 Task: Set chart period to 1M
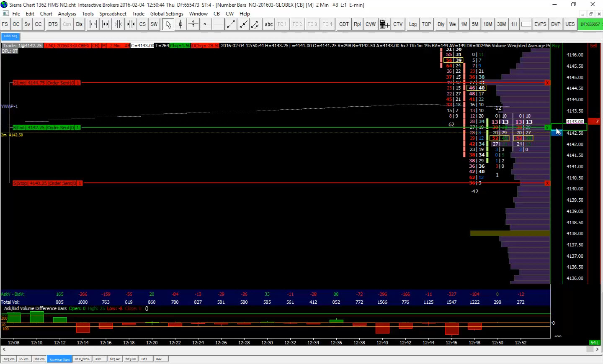(464, 24)
